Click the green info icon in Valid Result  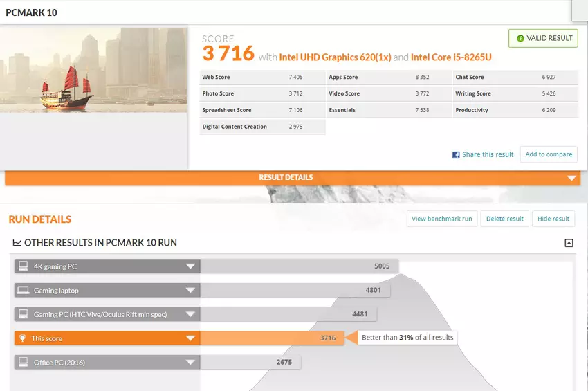[520, 38]
